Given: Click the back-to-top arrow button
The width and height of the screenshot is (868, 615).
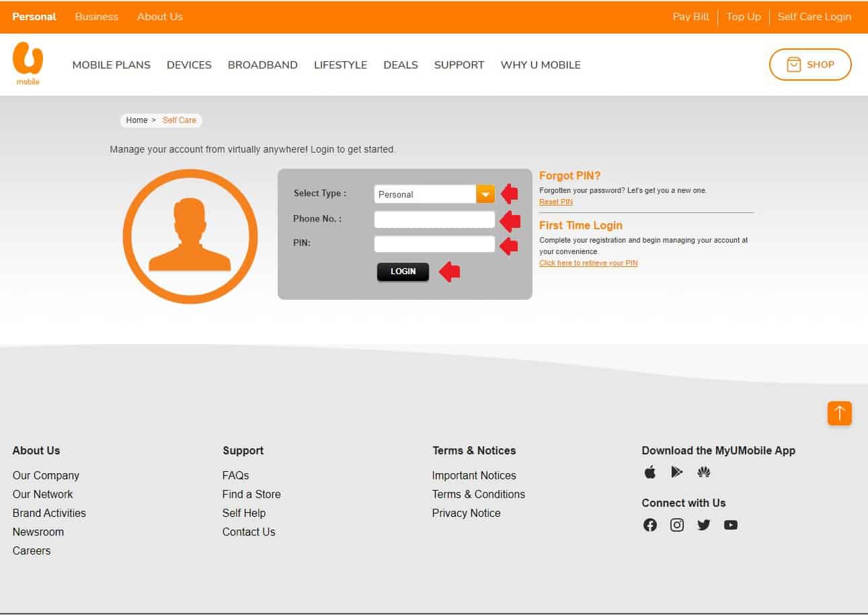Looking at the screenshot, I should click(840, 413).
